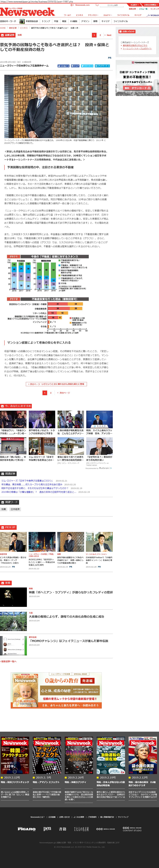Click the Facebook シェア button
The width and height of the screenshot is (159, 868).
pyautogui.click(x=75, y=66)
